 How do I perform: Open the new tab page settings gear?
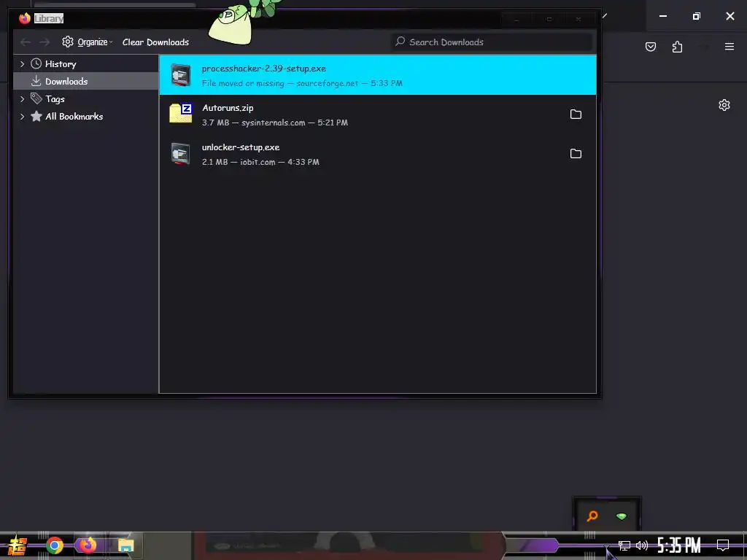tap(724, 105)
